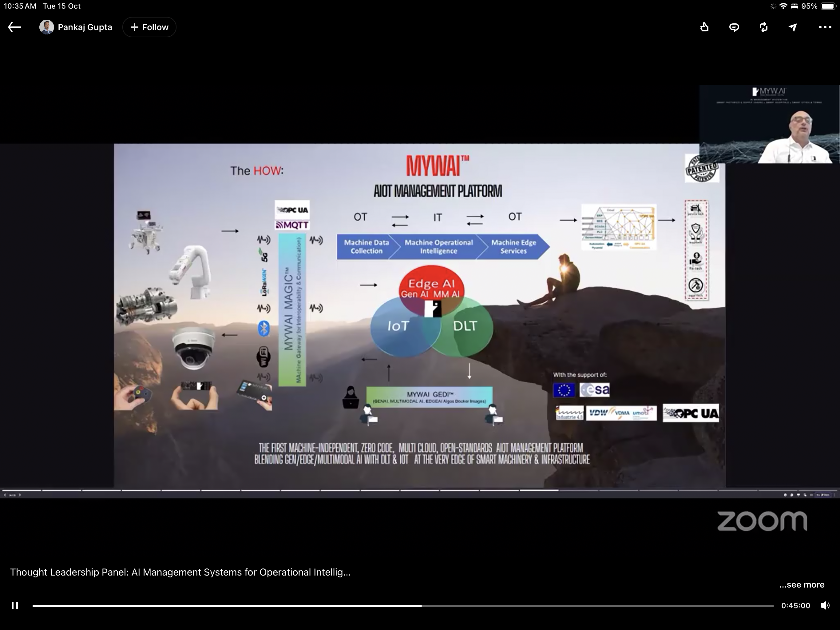Pause the video playback

tap(15, 605)
